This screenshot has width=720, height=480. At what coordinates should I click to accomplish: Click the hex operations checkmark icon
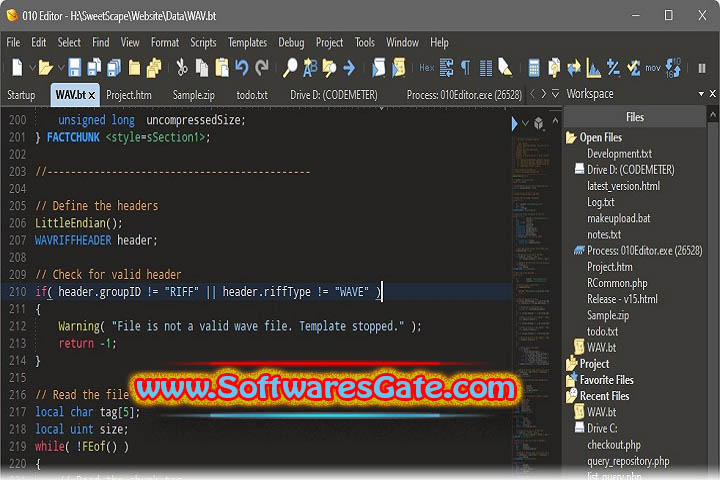tap(634, 68)
